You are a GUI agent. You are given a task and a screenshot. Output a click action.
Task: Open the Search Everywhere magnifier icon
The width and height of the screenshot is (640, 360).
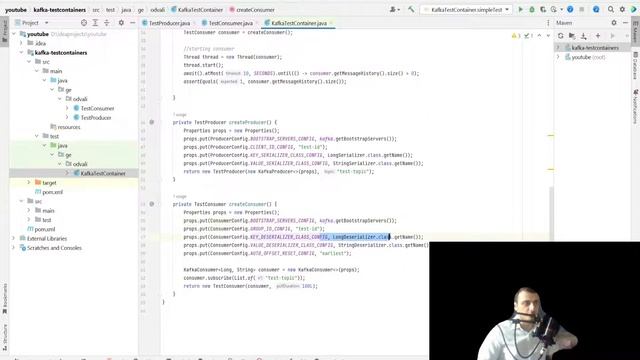611,9
